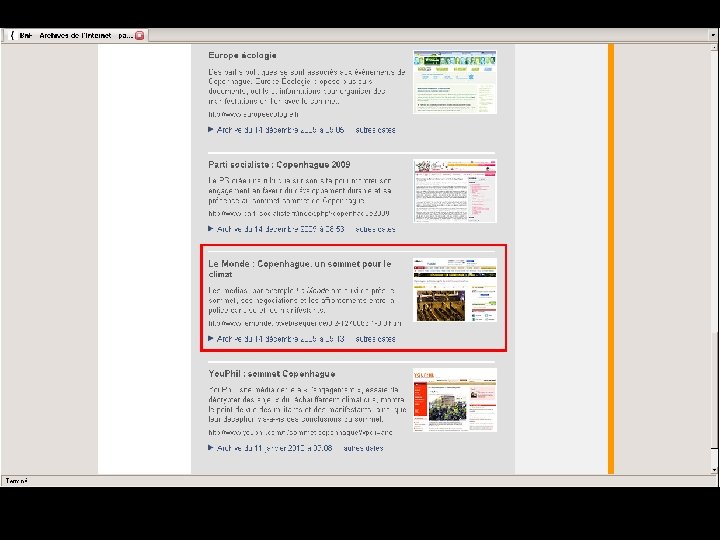Open YouPhil archive of 11 janvier 2010
This screenshot has width=720, height=540.
[x=274, y=448]
